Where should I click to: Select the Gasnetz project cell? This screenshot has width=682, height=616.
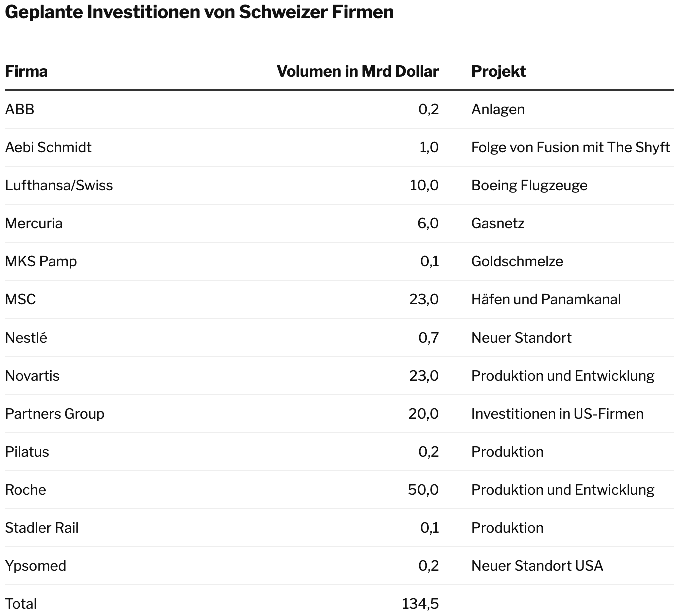click(498, 223)
